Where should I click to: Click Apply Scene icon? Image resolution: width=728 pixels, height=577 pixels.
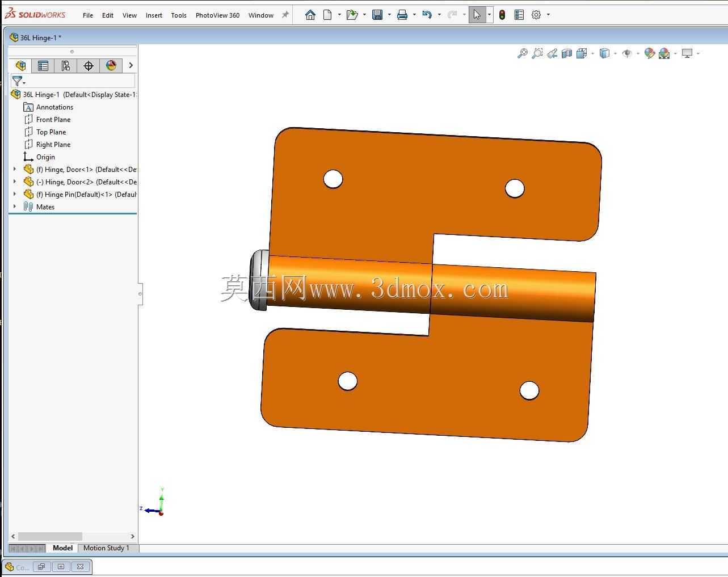[664, 53]
